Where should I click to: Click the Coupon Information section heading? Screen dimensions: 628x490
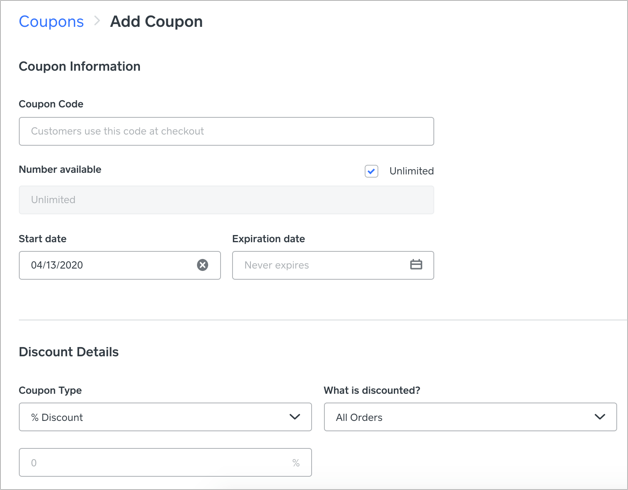[x=80, y=66]
